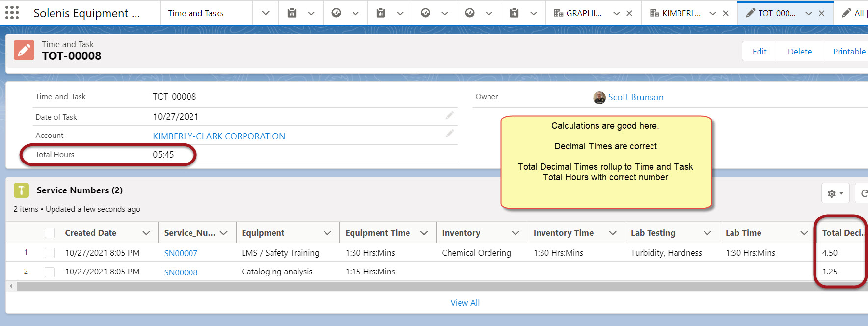The image size is (868, 326).
Task: Click the Edit button
Action: pyautogui.click(x=759, y=52)
